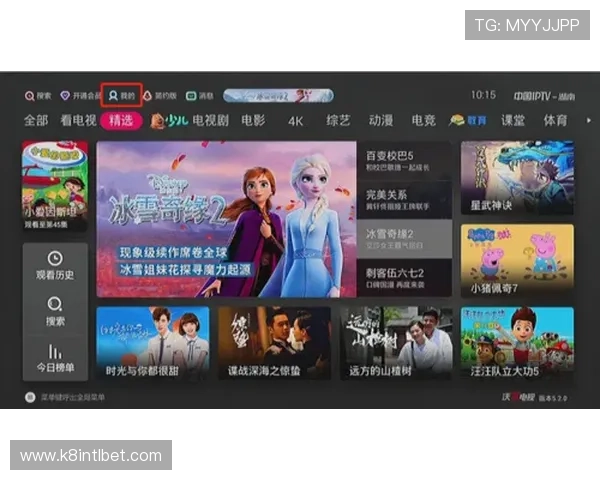Select the 10:15 clock display
600x480 pixels.
pos(483,95)
